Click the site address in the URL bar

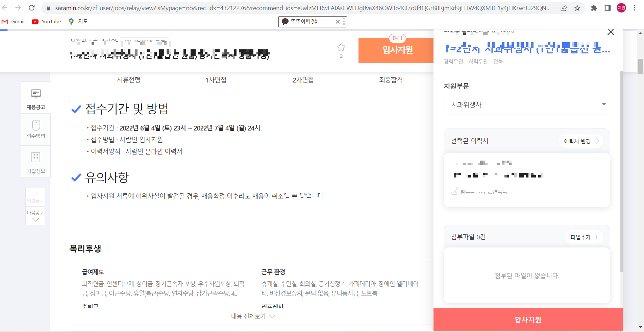pyautogui.click(x=302, y=8)
